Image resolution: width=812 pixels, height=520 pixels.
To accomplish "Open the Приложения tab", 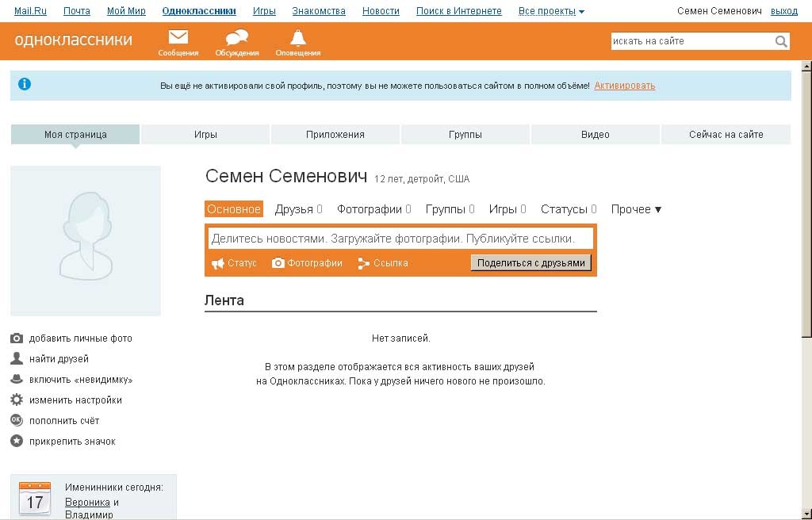I will (x=335, y=135).
